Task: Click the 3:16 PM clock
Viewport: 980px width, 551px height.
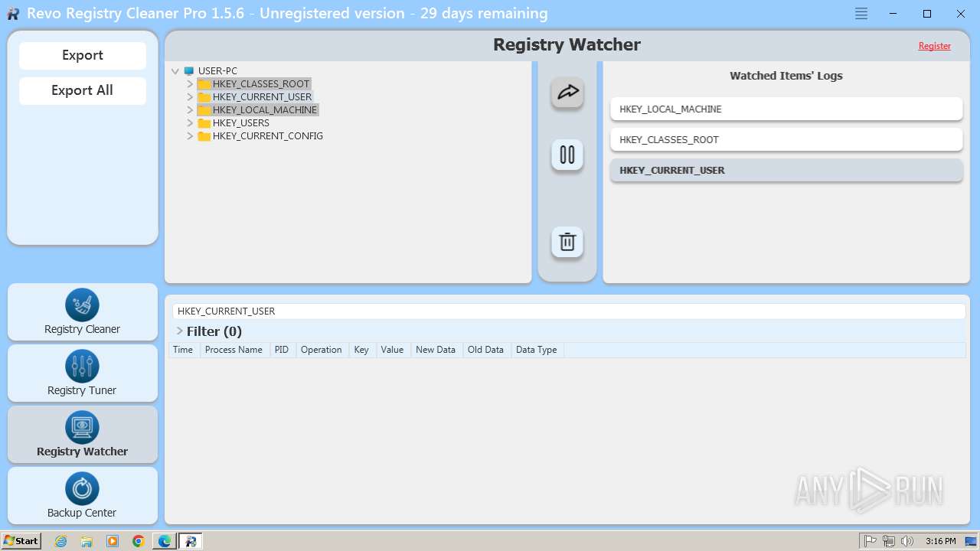Action: [x=940, y=541]
